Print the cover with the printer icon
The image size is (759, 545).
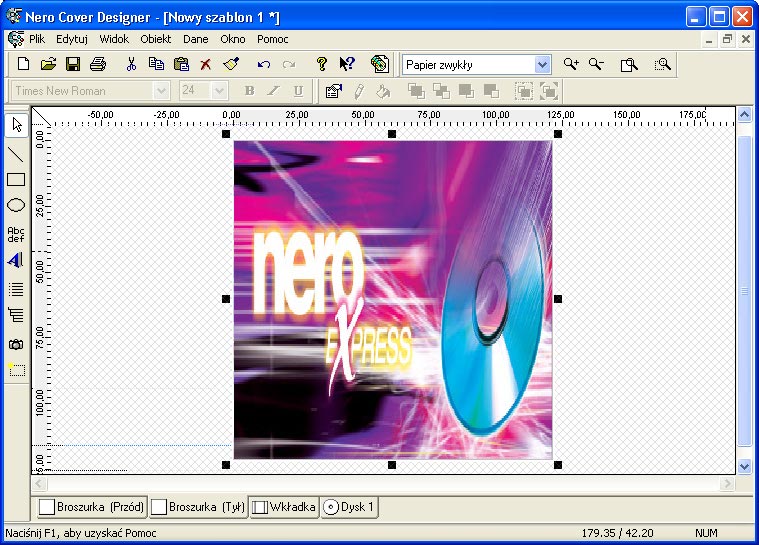pos(98,64)
